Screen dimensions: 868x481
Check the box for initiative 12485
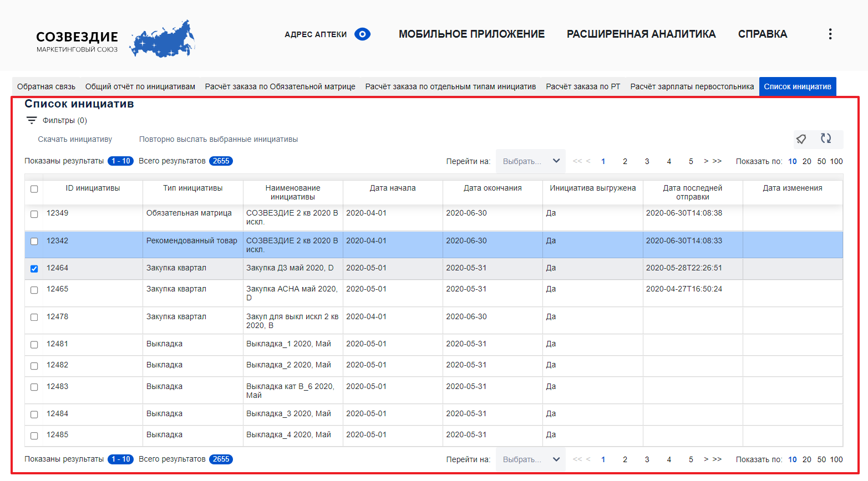(x=34, y=436)
